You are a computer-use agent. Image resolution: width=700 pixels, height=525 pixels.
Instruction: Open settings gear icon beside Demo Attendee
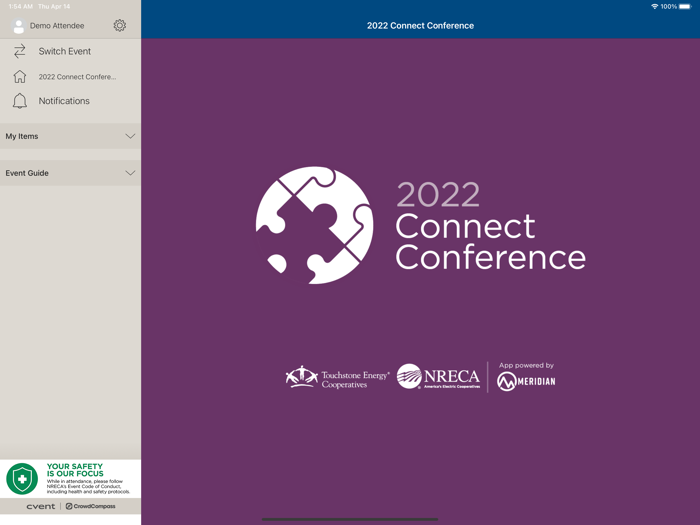[x=120, y=25]
